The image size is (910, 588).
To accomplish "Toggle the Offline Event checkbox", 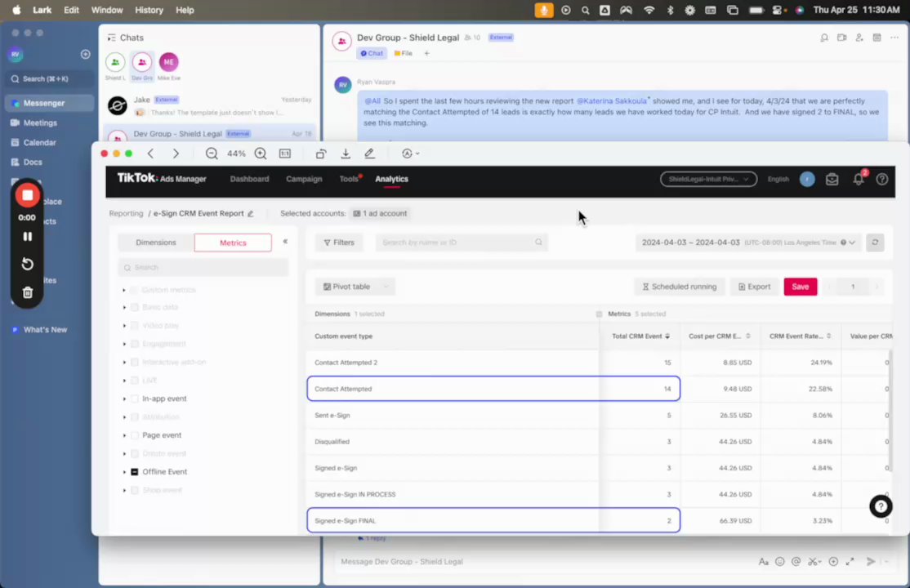I will pos(135,472).
